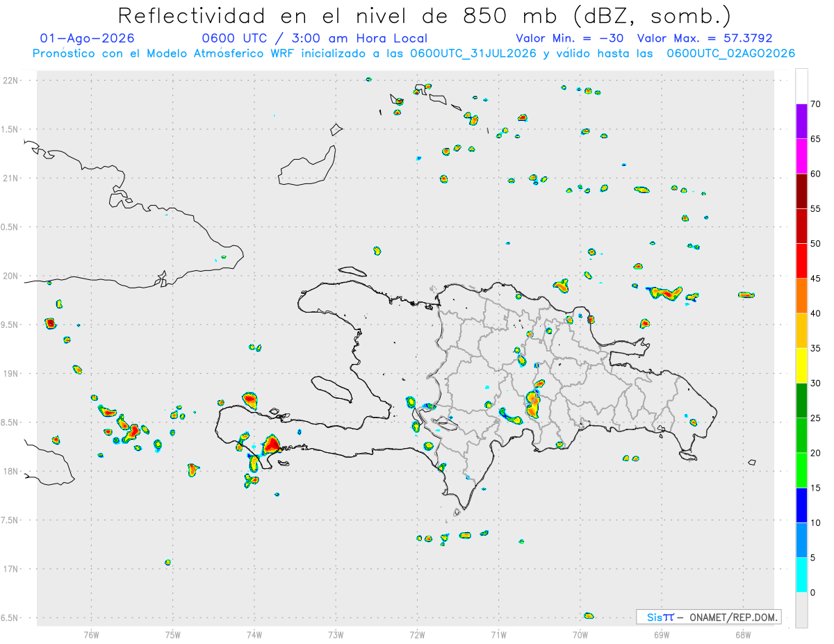Click the '20N' latitude label
The width and height of the screenshot is (834, 644).
[10, 276]
